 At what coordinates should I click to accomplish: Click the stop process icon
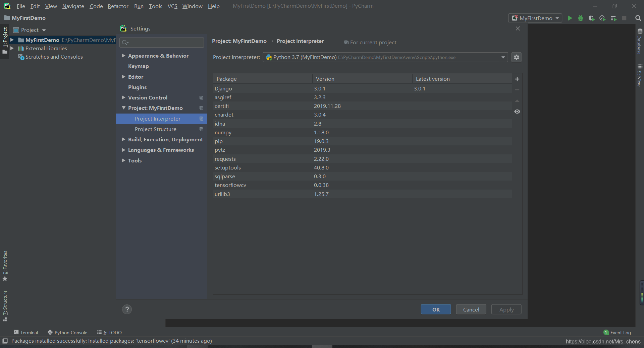(624, 18)
